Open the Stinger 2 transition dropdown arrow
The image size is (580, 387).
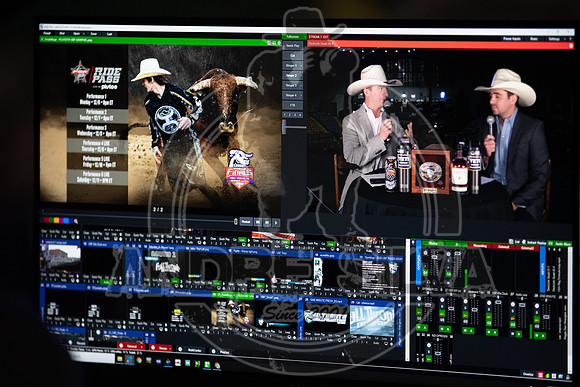(x=301, y=75)
